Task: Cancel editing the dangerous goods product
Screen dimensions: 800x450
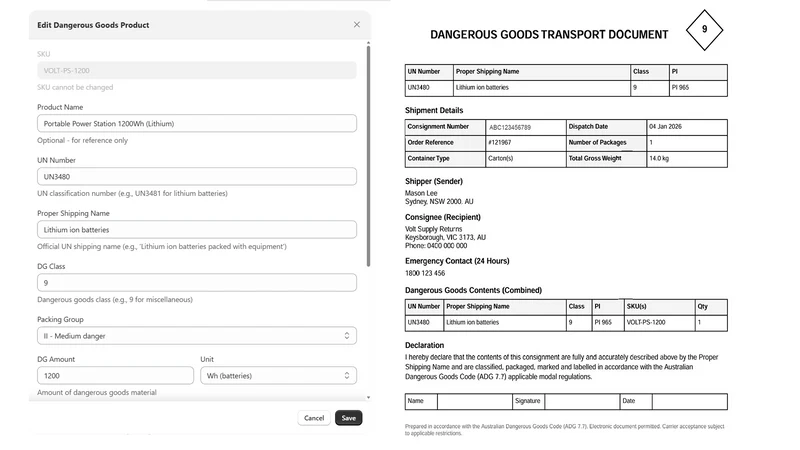Action: [x=314, y=418]
